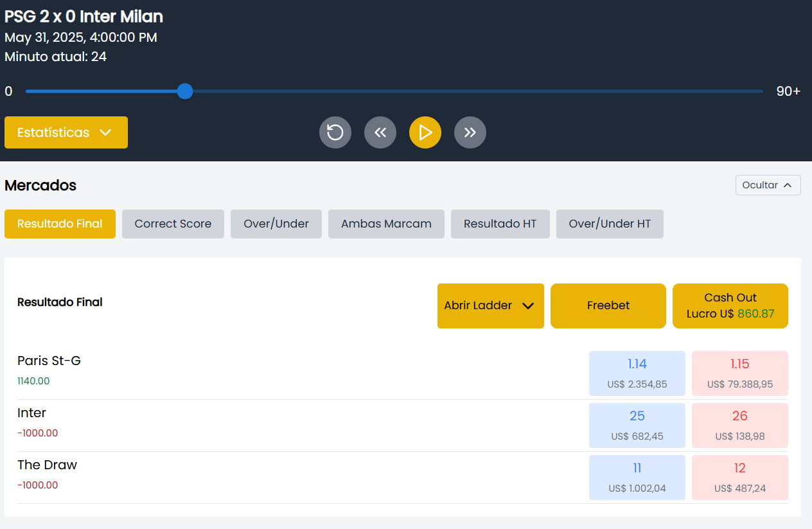Lay The Draw at odds 12

tap(739, 478)
